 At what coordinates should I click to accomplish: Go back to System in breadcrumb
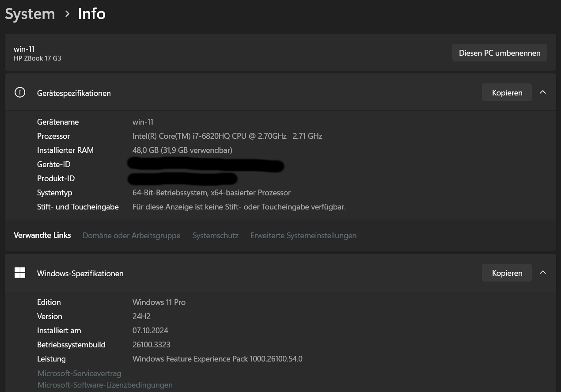coord(30,14)
